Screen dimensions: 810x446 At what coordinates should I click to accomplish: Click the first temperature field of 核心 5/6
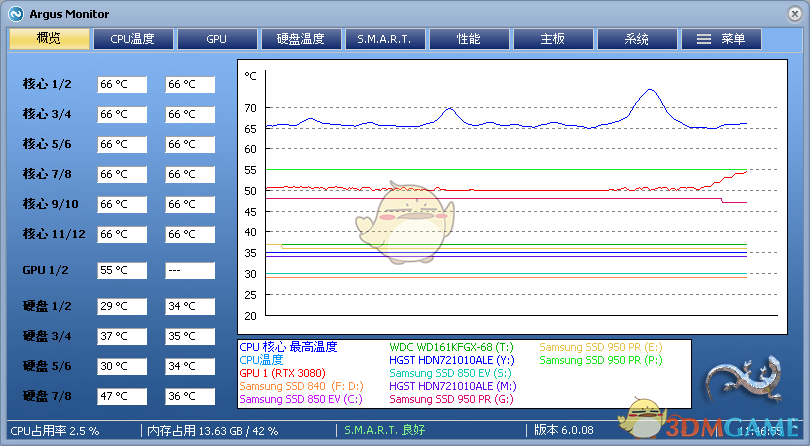coord(122,144)
